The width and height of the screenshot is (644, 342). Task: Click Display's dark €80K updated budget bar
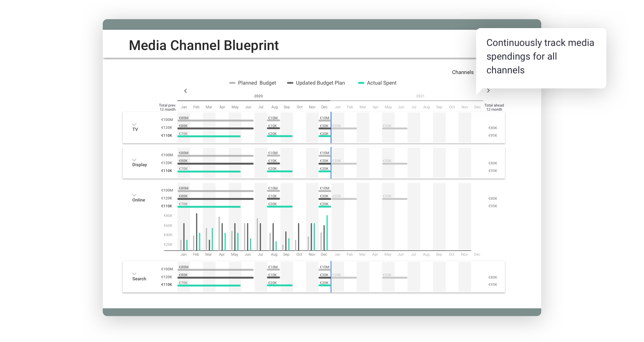215,164
